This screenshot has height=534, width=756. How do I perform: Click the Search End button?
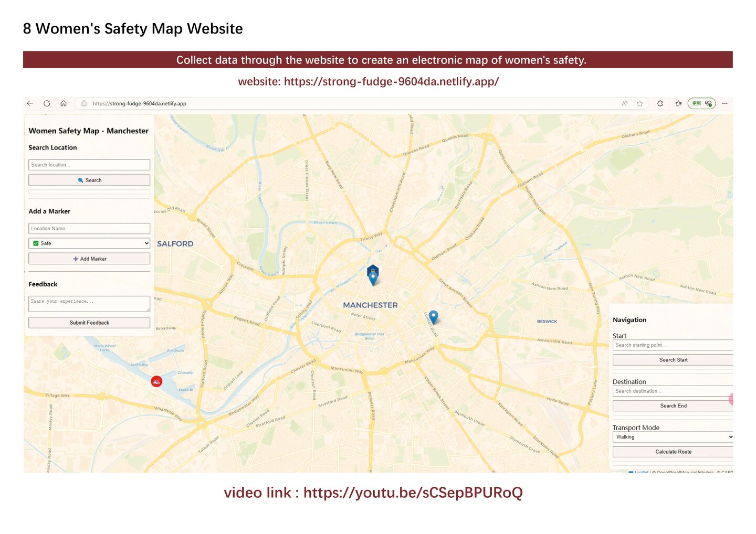click(x=673, y=405)
